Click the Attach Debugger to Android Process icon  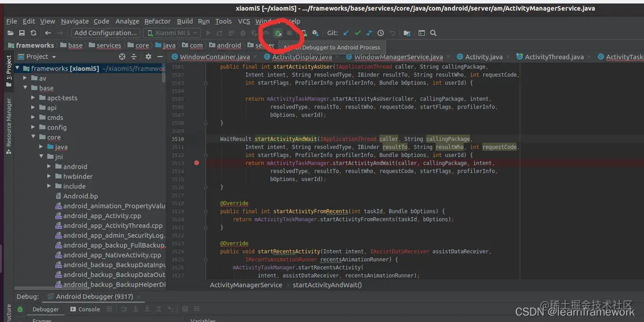tap(278, 33)
